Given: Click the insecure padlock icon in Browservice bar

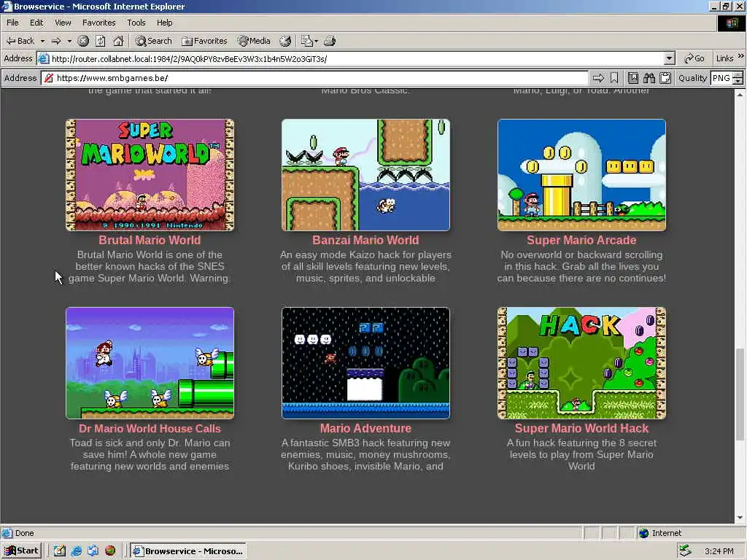Looking at the screenshot, I should (x=49, y=78).
